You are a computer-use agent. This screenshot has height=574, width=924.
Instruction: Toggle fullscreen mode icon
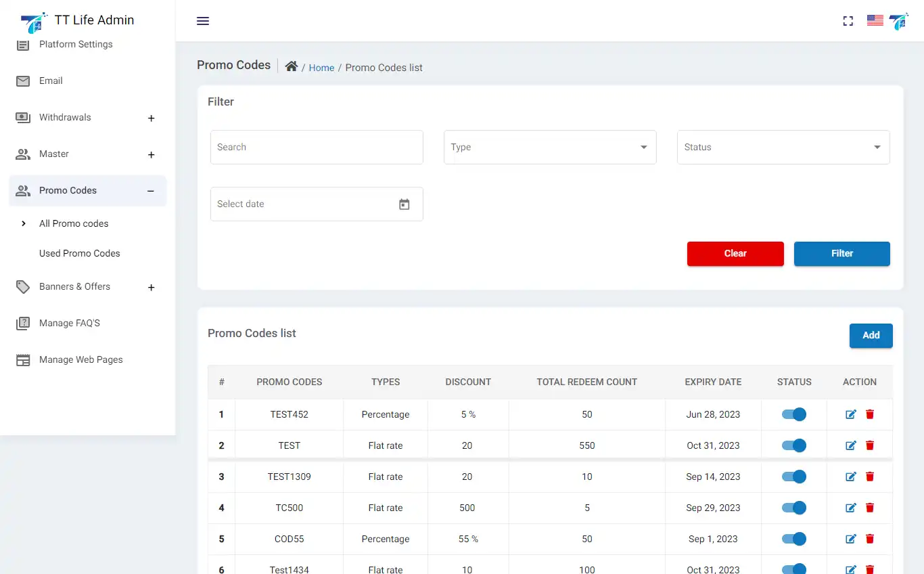(x=848, y=21)
